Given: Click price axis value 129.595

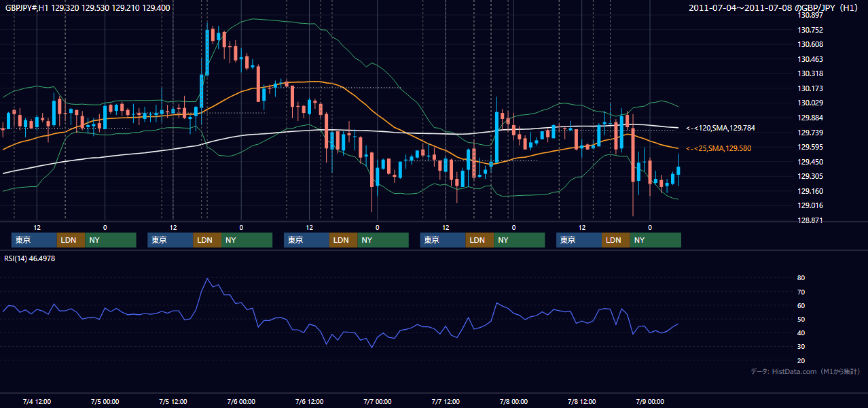Looking at the screenshot, I should pyautogui.click(x=811, y=147).
